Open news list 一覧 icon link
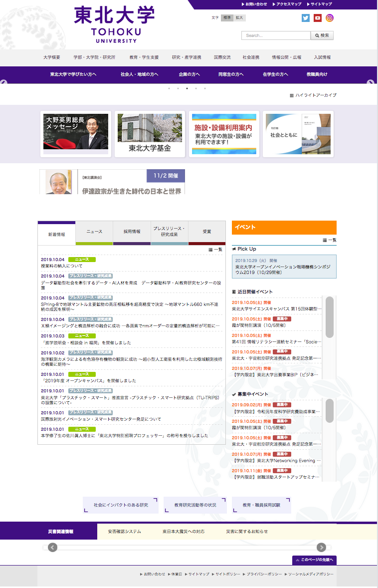This screenshot has width=378, height=588. (215, 250)
